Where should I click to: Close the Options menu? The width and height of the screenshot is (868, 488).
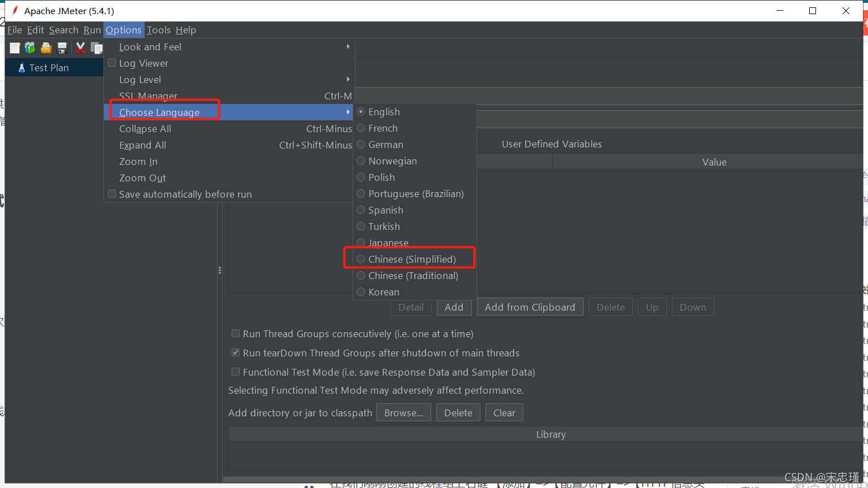click(124, 30)
